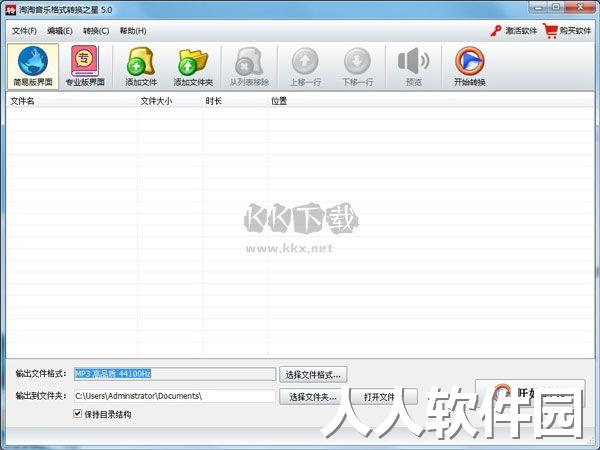Switch to the 简易版界面 simple mode
Image resolution: width=600 pixels, height=450 pixels.
click(x=33, y=67)
